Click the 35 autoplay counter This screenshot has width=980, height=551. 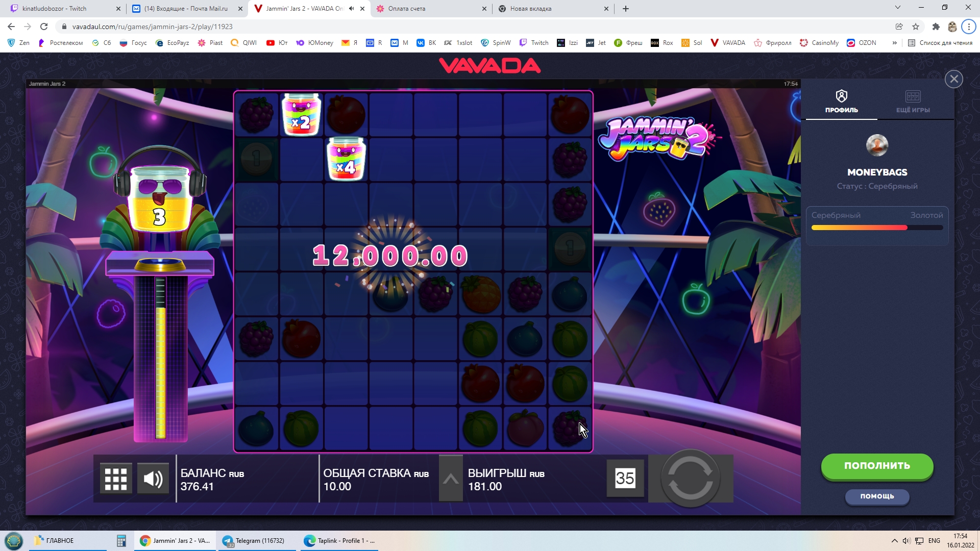pyautogui.click(x=625, y=479)
